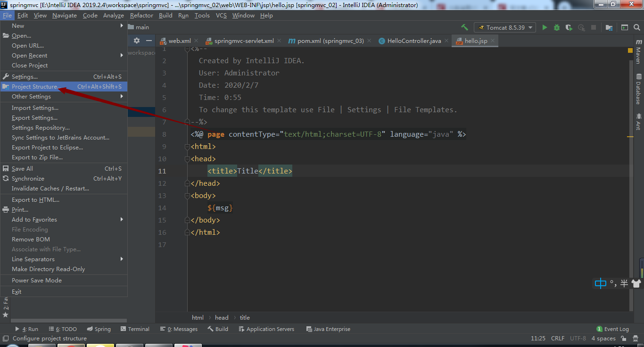Open CRLF line separator selector in status bar
Viewport: 644px width, 347px height.
click(x=558, y=339)
